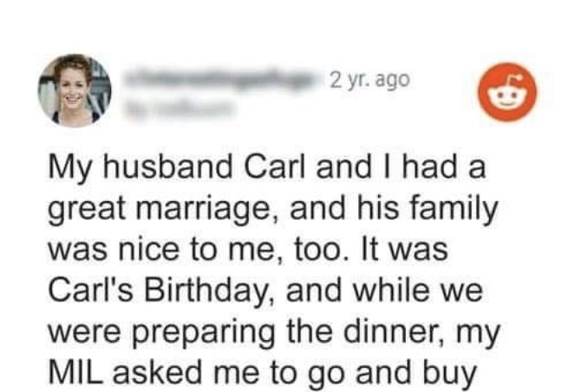Open the poster's profile avatar photo
This screenshot has height=392, width=588.
[x=75, y=90]
